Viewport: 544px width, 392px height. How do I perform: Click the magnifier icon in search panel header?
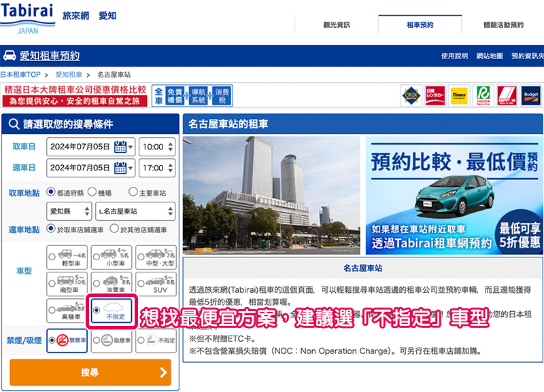tap(14, 124)
